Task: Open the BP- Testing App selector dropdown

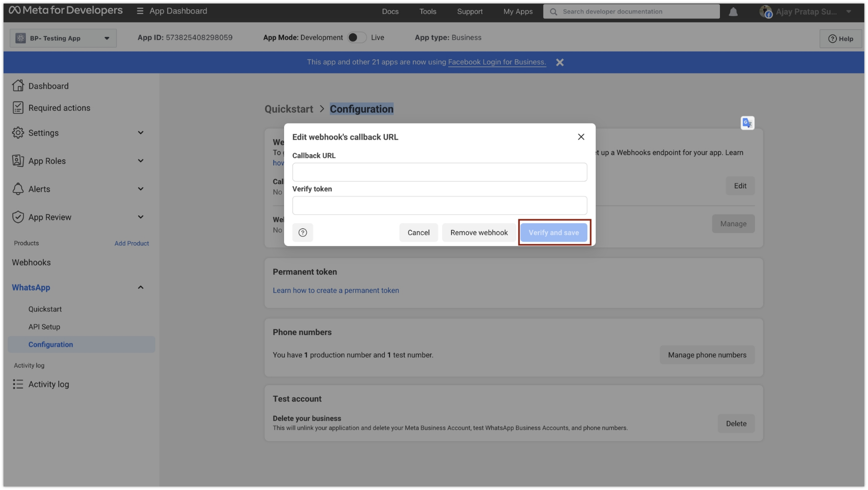Action: pyautogui.click(x=63, y=38)
